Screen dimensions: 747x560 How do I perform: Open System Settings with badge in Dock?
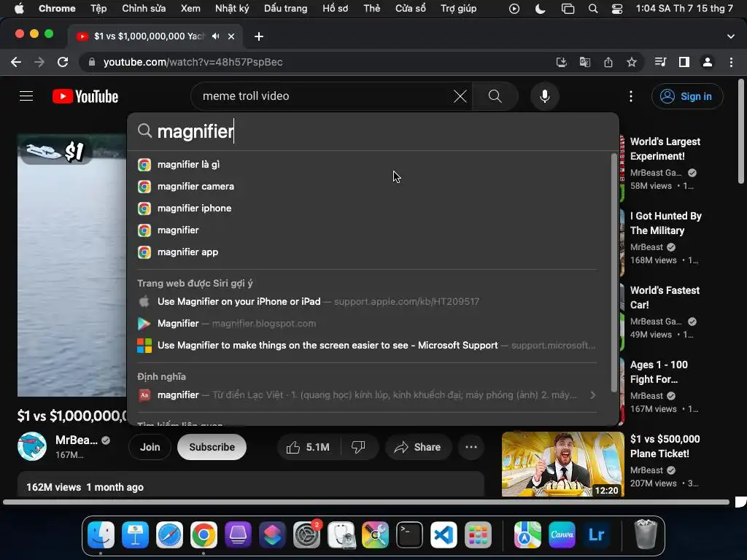(306, 534)
